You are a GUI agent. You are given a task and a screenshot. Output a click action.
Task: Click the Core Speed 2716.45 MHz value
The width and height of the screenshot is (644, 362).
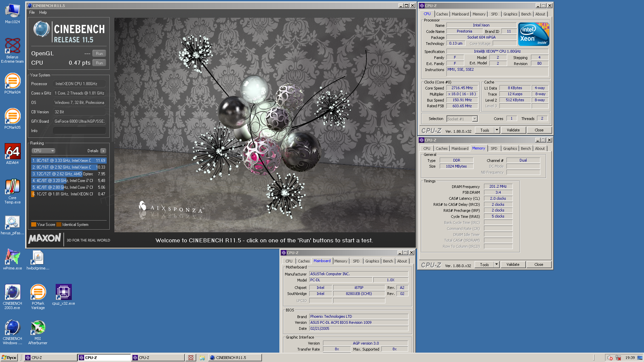pos(462,88)
